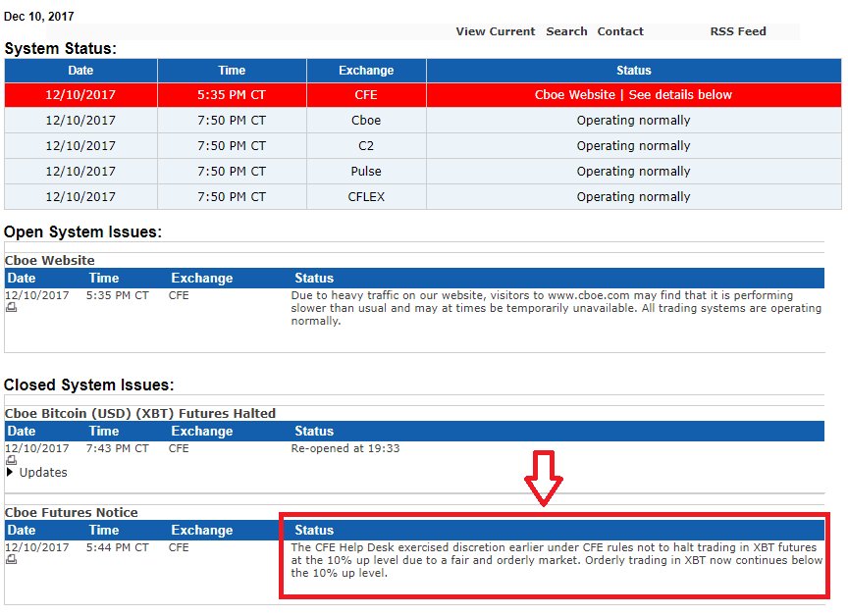Screen dimensions: 848x616
Task: Click the 7:43 PM CT time entry
Action: 118,448
